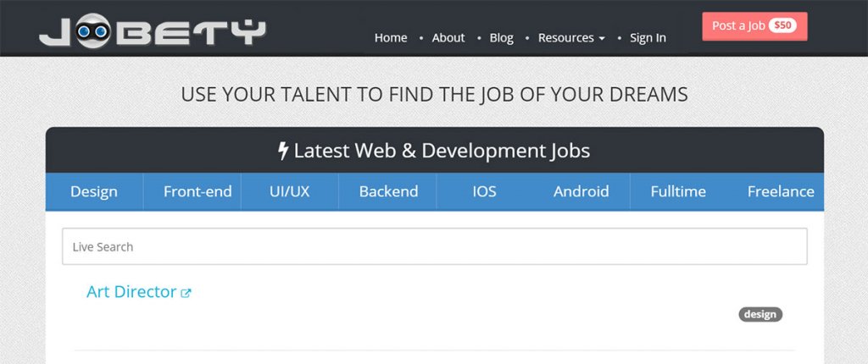Viewport: 868px width, 364px height.
Task: Click Sign In
Action: (648, 38)
